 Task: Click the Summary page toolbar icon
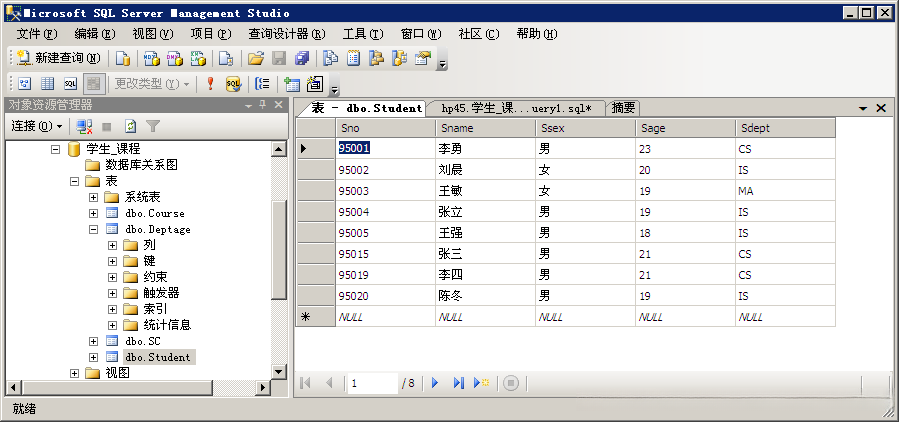coord(353,58)
